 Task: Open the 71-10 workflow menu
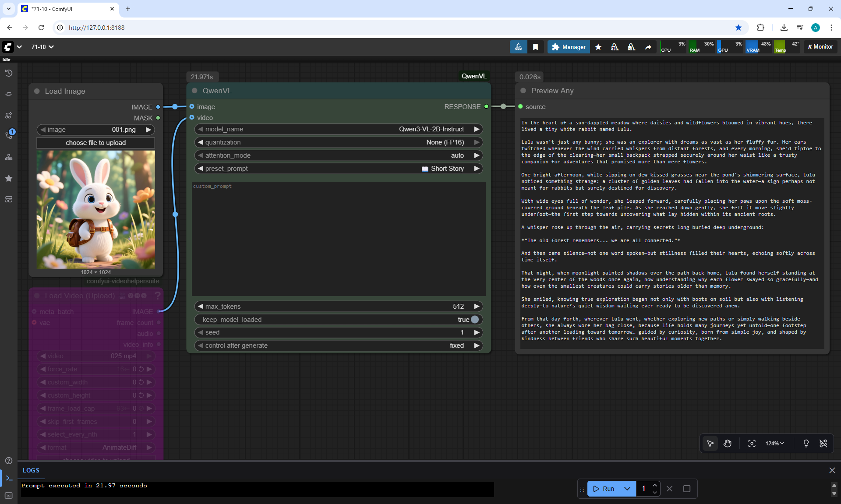click(x=42, y=47)
